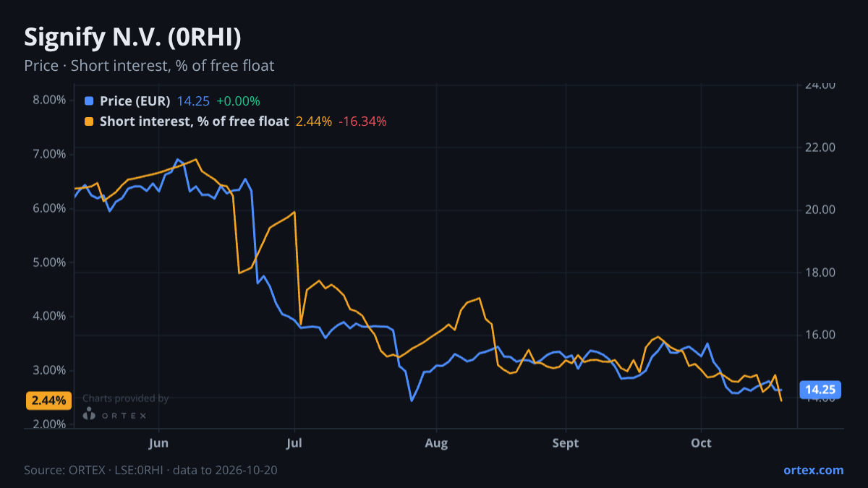Viewport: 868px width, 488px height.
Task: Click the Jun label on the time axis
Action: coord(158,443)
